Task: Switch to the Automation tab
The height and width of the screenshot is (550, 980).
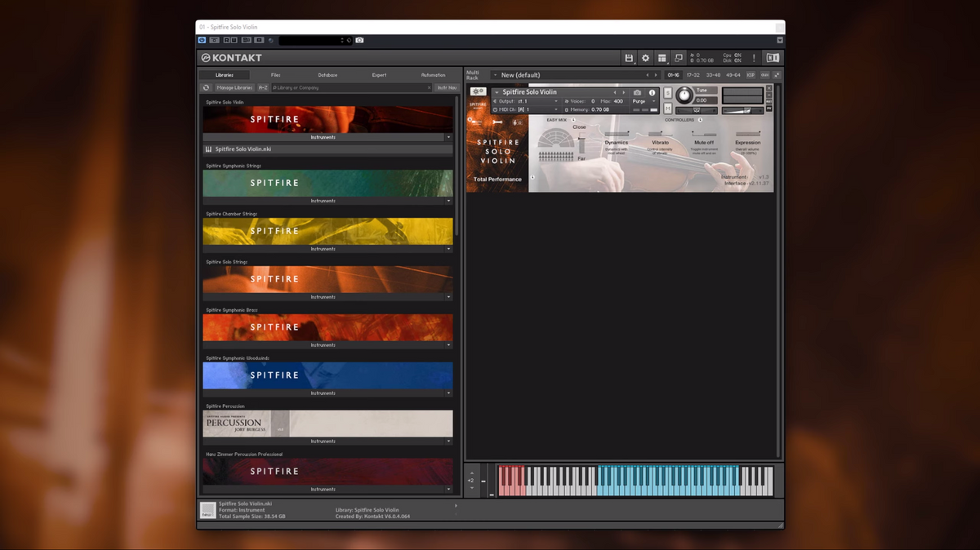Action: click(433, 75)
